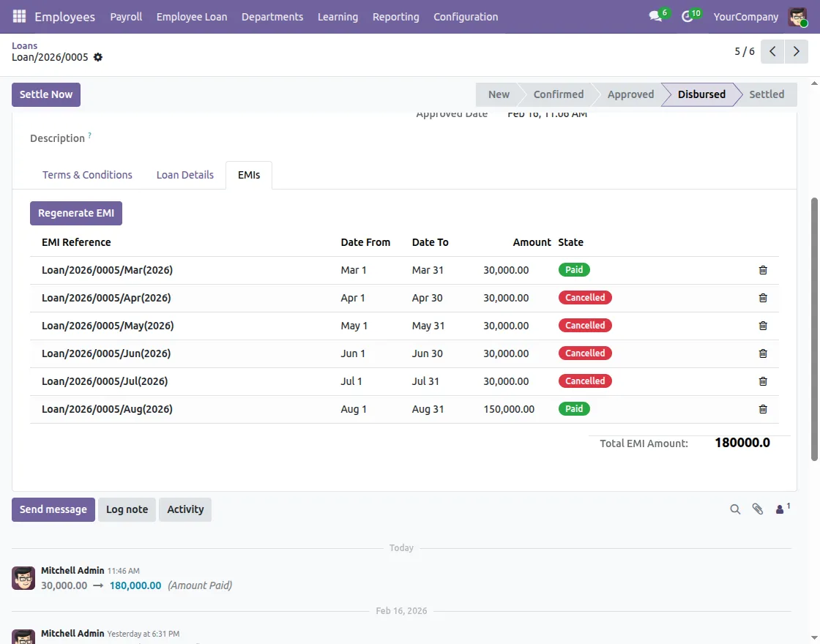Open the activities clock icon
Image resolution: width=820 pixels, height=644 pixels.
[687, 16]
